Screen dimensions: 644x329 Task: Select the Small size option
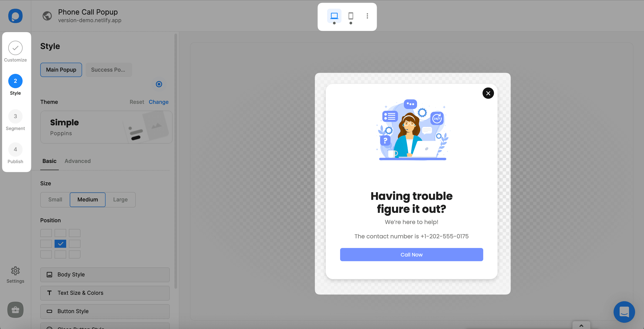[x=55, y=199]
